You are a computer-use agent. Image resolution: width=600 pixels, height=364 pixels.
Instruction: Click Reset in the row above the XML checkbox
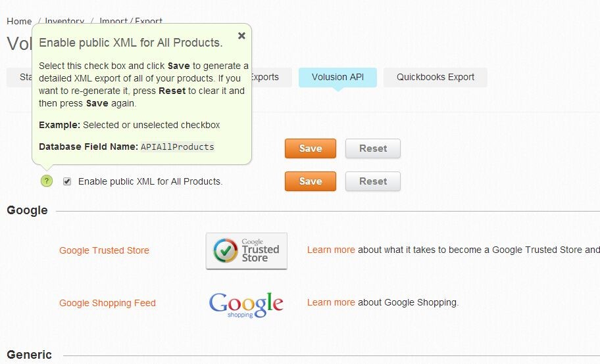[372, 148]
